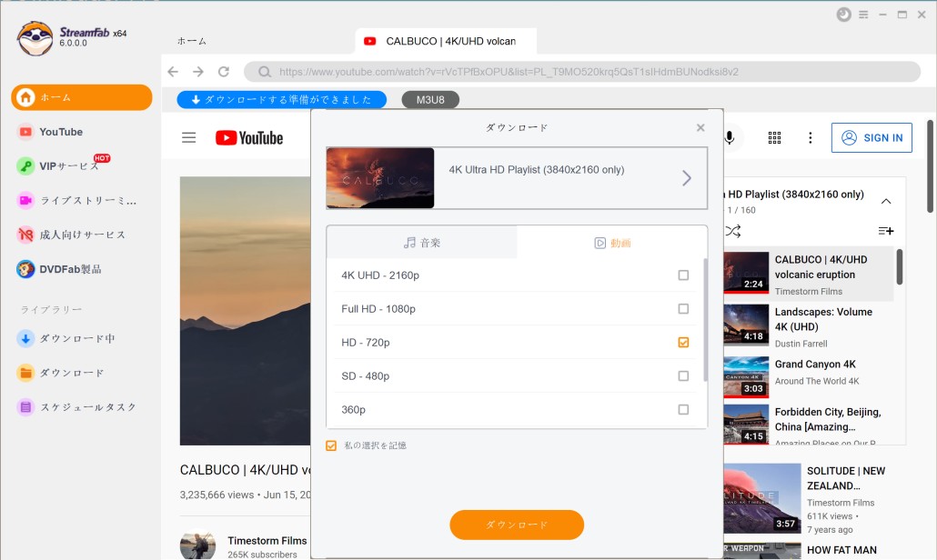Open YouTube settings three-dot menu
The image size is (937, 560).
point(811,138)
